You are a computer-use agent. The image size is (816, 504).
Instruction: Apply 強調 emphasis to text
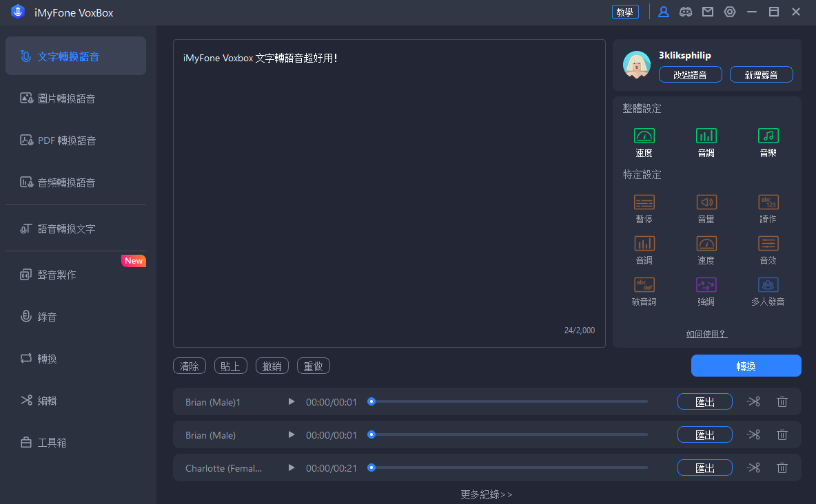coord(706,291)
